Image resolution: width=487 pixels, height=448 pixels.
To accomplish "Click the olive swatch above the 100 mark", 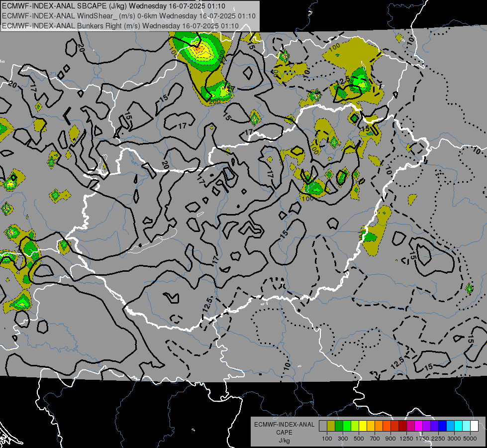I will [x=331, y=426].
